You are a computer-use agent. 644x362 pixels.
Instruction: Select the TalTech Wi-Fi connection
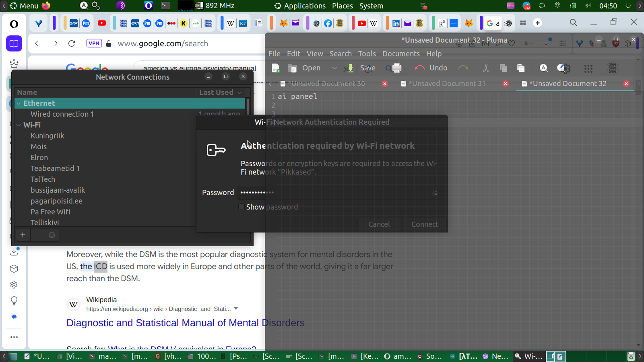43,179
